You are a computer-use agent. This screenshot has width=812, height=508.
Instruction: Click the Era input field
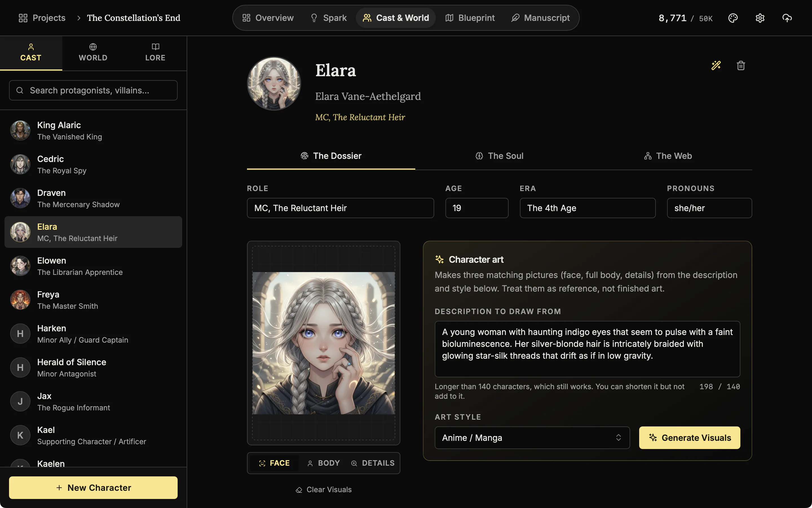click(x=588, y=208)
